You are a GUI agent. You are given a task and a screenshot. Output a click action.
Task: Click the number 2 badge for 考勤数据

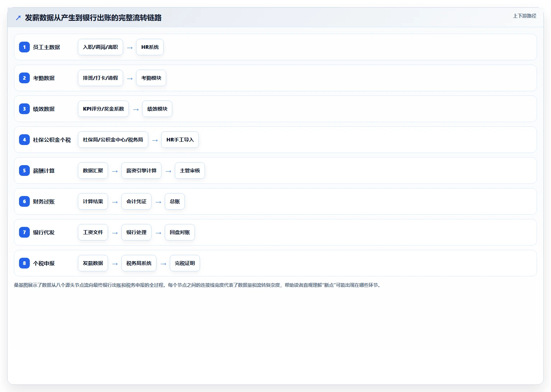24,78
